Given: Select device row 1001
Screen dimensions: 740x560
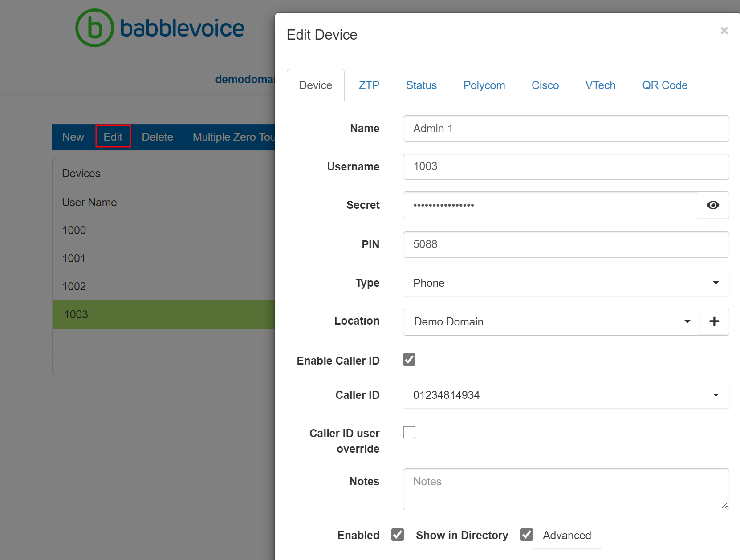Looking at the screenshot, I should point(164,259).
